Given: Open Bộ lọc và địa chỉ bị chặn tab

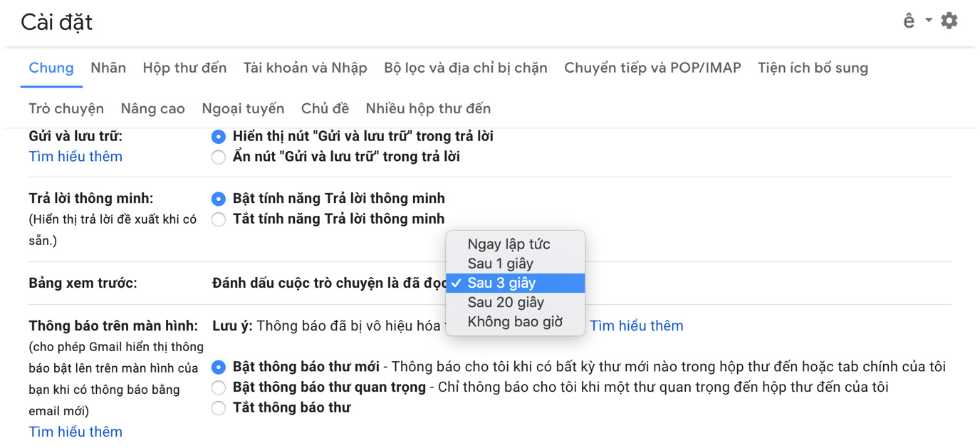Looking at the screenshot, I should [x=465, y=68].
